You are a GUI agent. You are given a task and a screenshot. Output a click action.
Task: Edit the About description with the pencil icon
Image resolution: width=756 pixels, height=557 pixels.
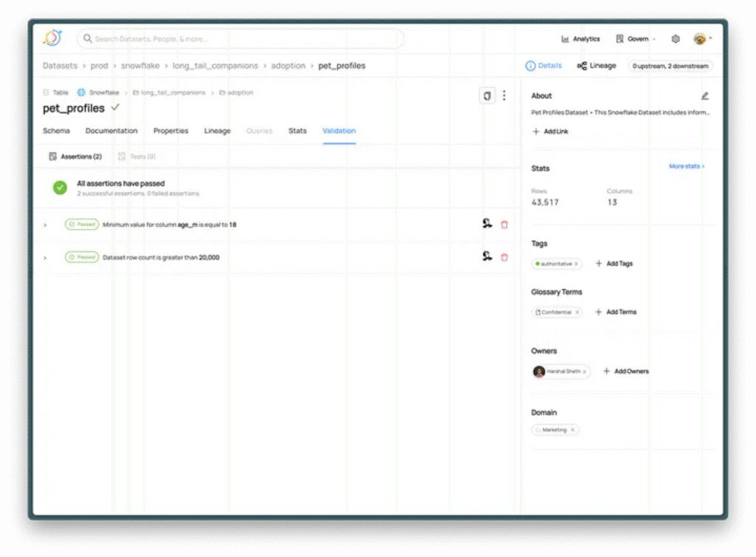click(704, 95)
